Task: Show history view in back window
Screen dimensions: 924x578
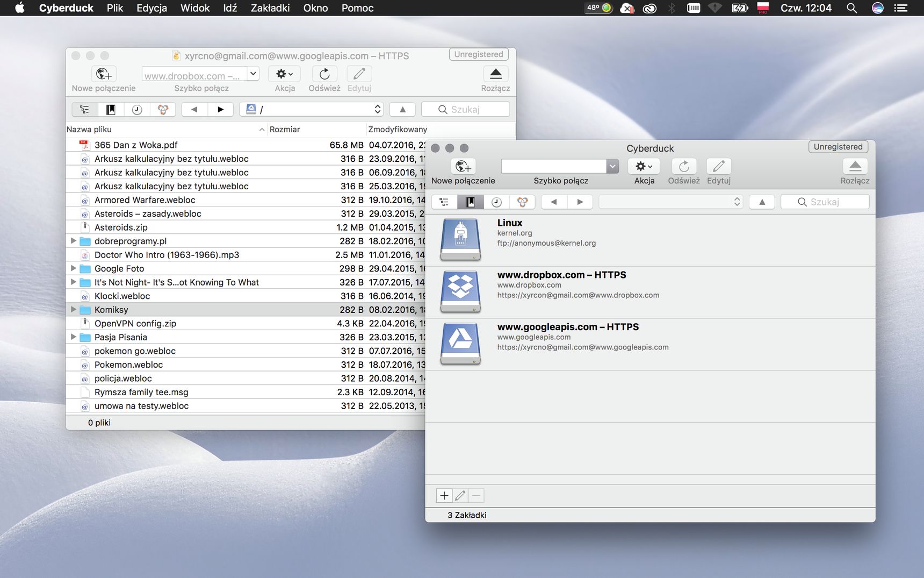Action: [x=137, y=109]
